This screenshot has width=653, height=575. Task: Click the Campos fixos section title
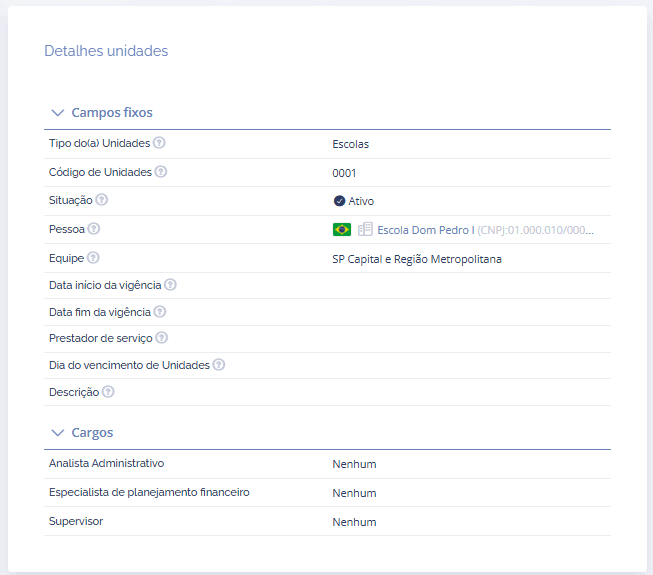click(112, 113)
